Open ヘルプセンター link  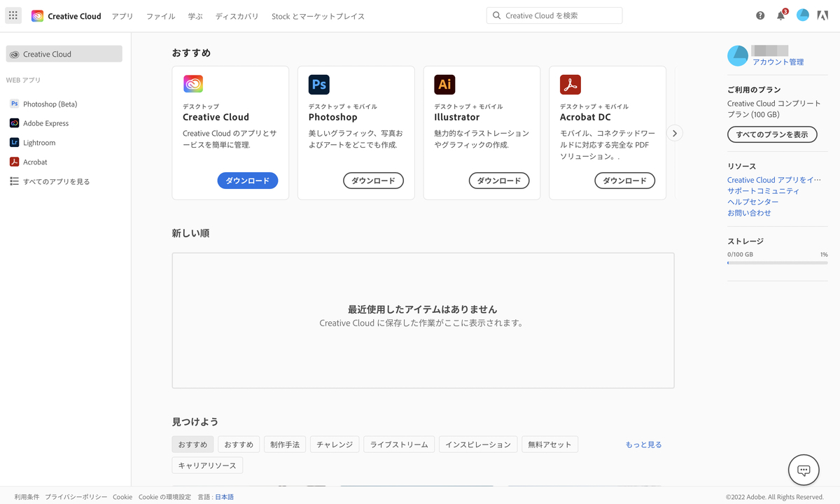(x=752, y=202)
